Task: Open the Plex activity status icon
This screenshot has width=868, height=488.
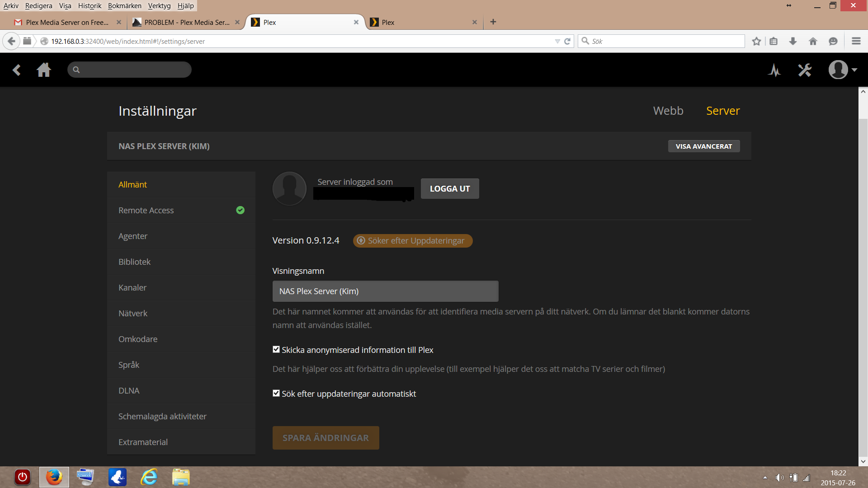Action: pos(774,70)
